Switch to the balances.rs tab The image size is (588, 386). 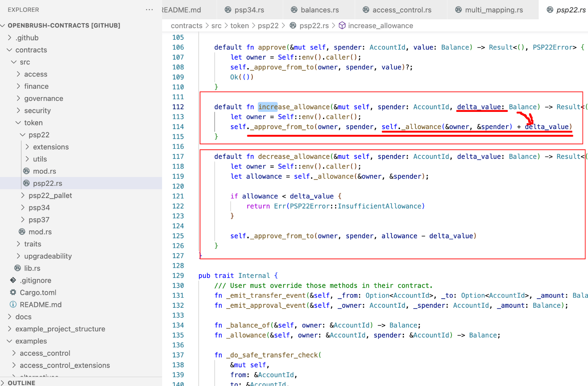(319, 10)
